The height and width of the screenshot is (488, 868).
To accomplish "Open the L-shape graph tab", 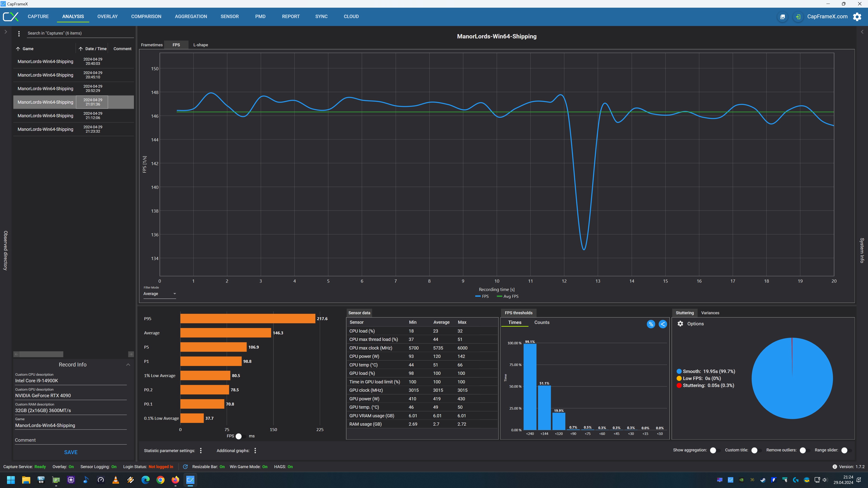I will tap(200, 45).
